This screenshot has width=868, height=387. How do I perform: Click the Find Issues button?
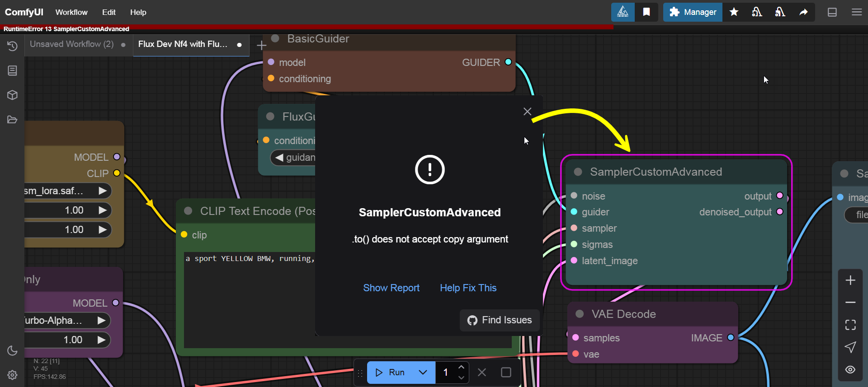500,320
